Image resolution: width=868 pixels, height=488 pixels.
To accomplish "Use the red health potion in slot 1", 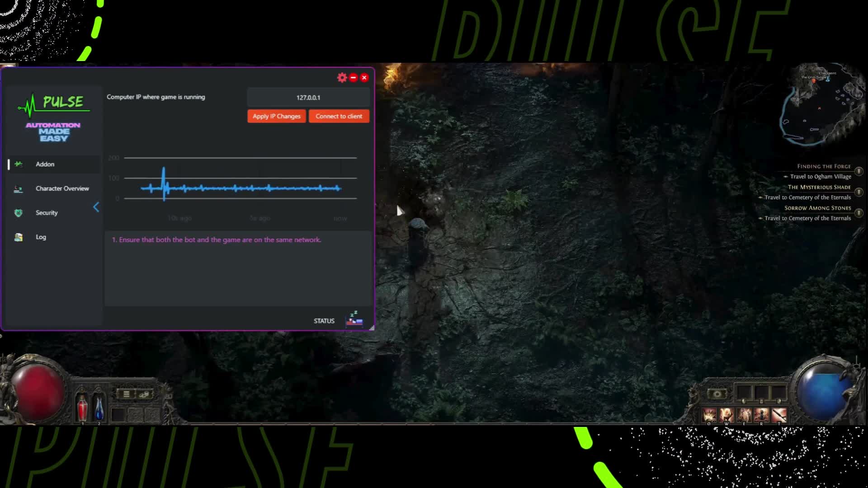I will (82, 407).
